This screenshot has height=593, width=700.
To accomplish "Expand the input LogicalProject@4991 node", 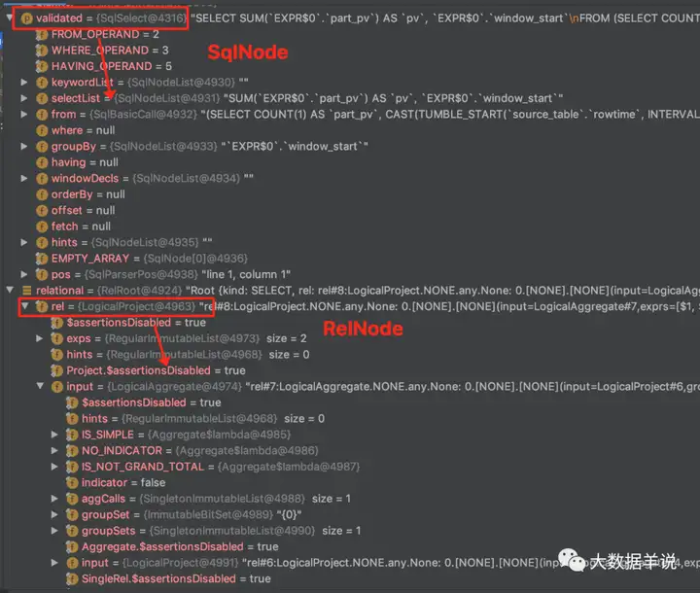I will pos(54,563).
